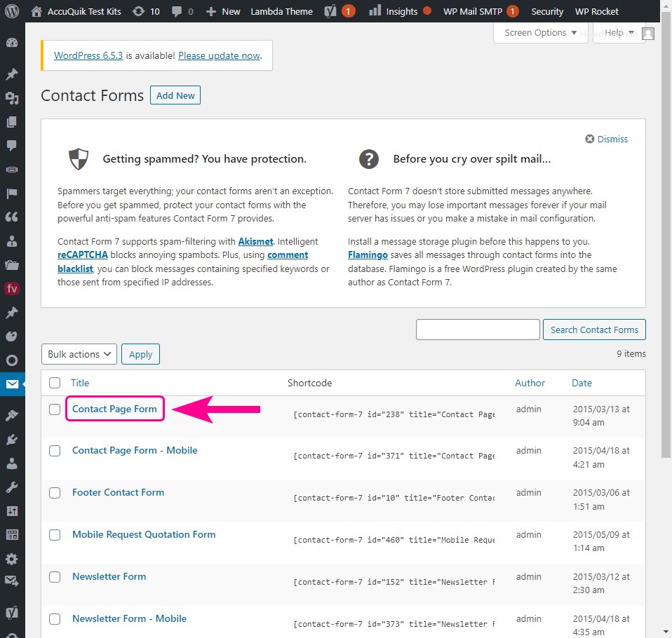Image resolution: width=672 pixels, height=638 pixels.
Task: Click the Search Contact Forms button
Action: [x=594, y=330]
